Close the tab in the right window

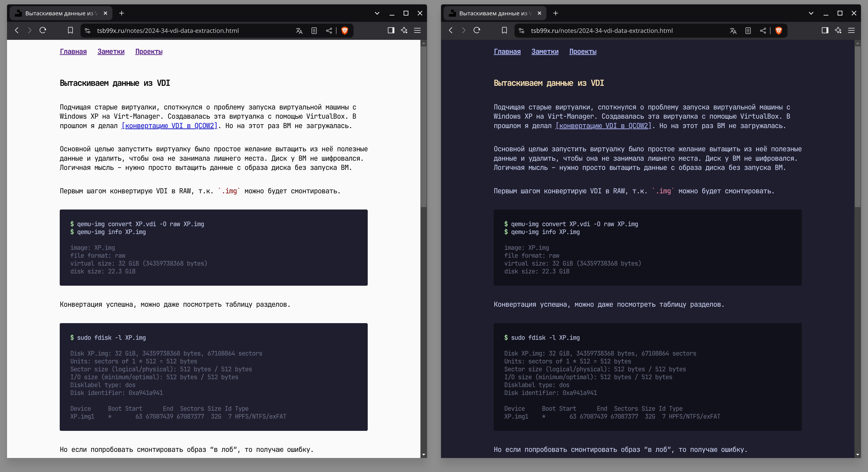(539, 13)
